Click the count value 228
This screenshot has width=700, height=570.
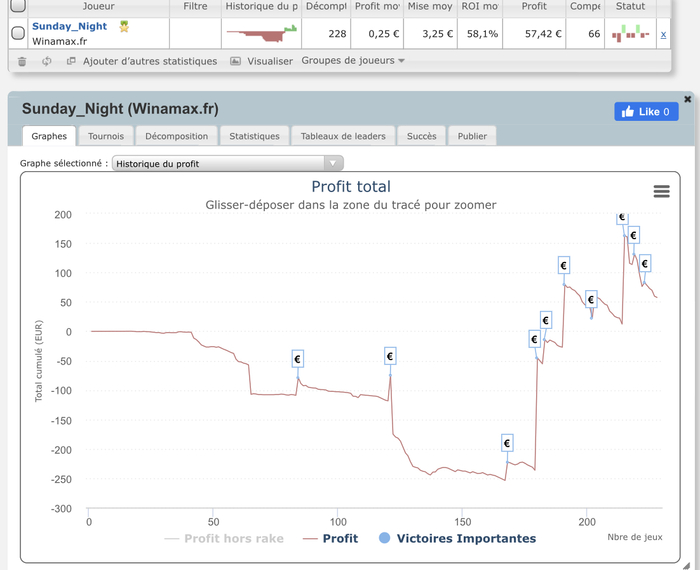(337, 34)
